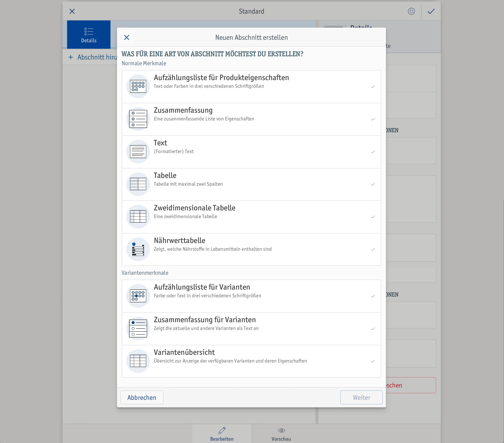Click Abschnitt hinzufügen link text

tap(97, 57)
